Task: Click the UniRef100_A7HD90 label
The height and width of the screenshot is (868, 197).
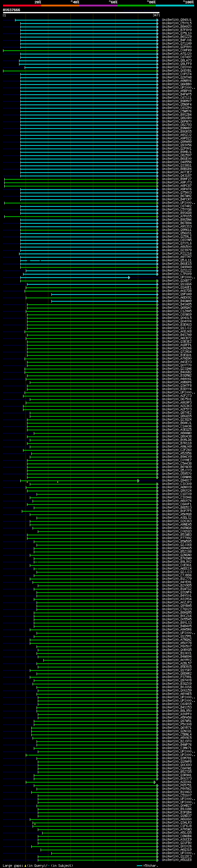Action: (177, 358)
